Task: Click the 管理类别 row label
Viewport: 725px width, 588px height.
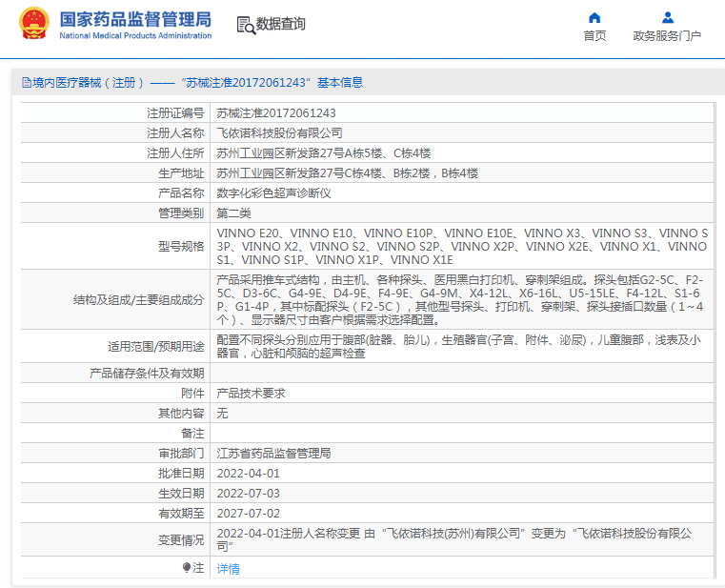Action: pyautogui.click(x=181, y=213)
